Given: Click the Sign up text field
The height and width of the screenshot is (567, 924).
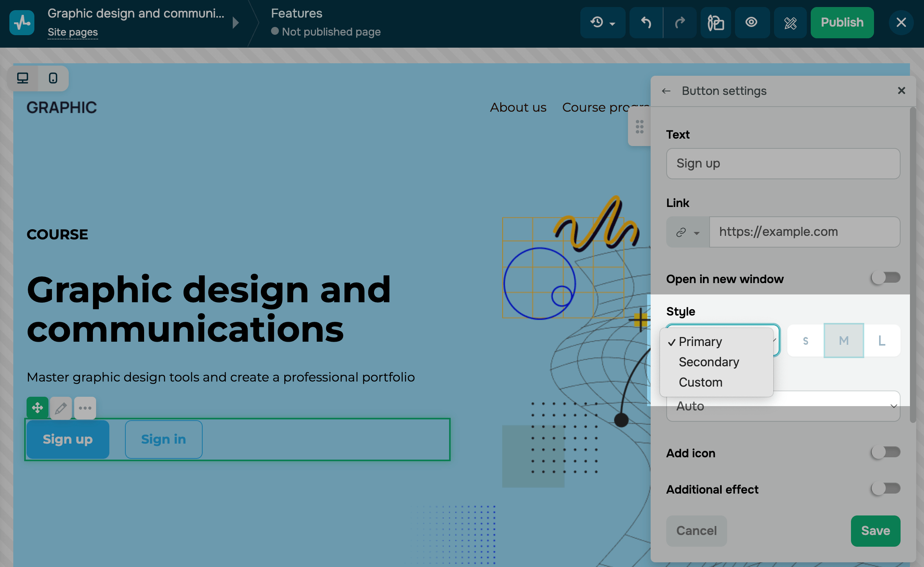Looking at the screenshot, I should pyautogui.click(x=783, y=164).
